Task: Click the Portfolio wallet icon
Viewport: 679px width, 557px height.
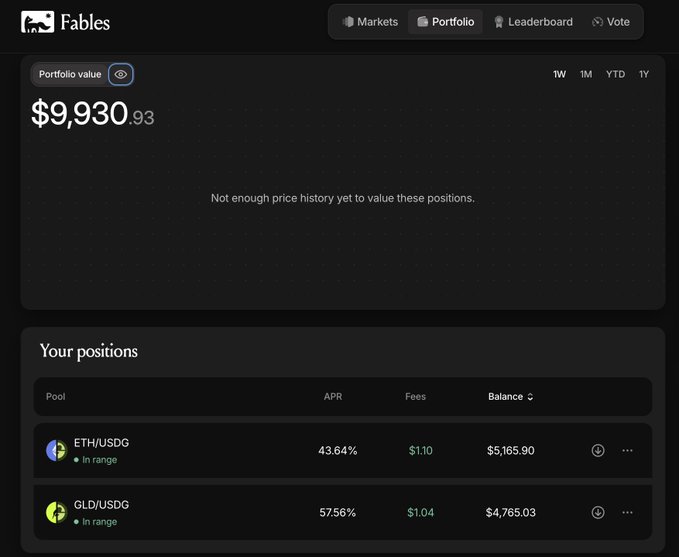Action: [x=422, y=22]
